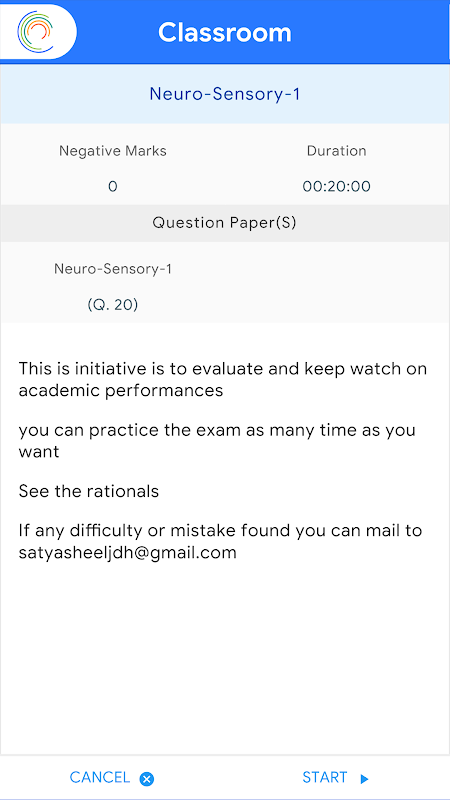Click the cancel X circle icon
The width and height of the screenshot is (450, 800).
tap(147, 779)
